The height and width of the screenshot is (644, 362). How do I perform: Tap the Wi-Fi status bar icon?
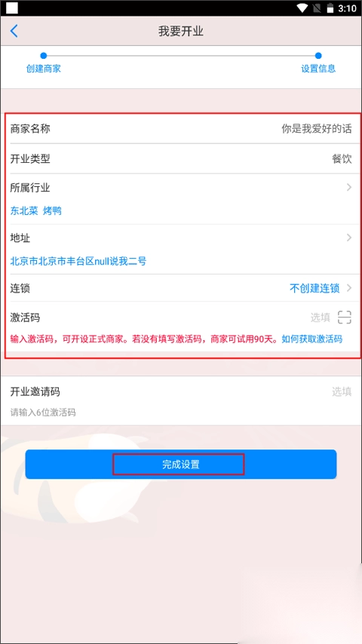click(303, 8)
